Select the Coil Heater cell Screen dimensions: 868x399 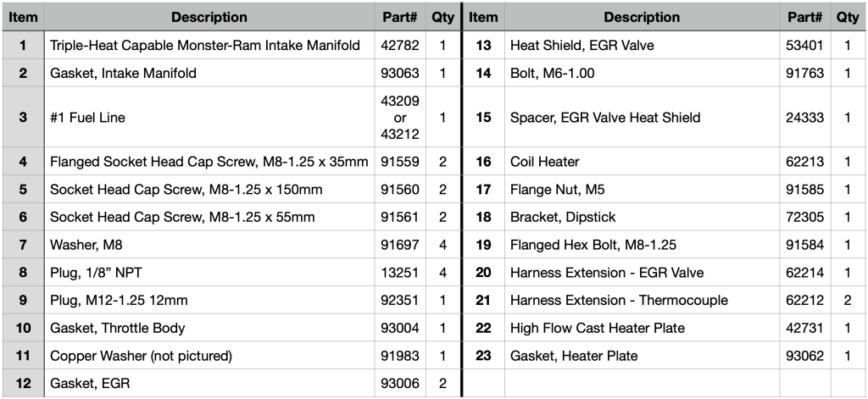(642, 162)
